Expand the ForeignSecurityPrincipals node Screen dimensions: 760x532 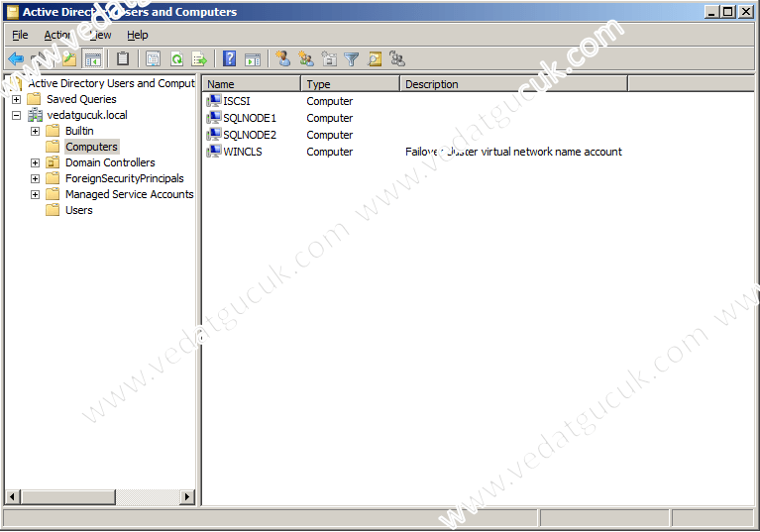[35, 178]
